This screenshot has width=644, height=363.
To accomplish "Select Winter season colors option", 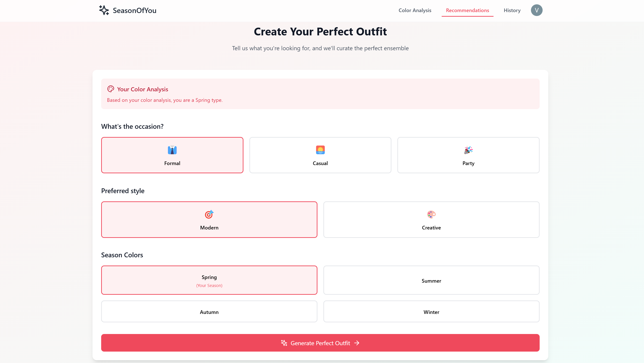I will pos(431,311).
